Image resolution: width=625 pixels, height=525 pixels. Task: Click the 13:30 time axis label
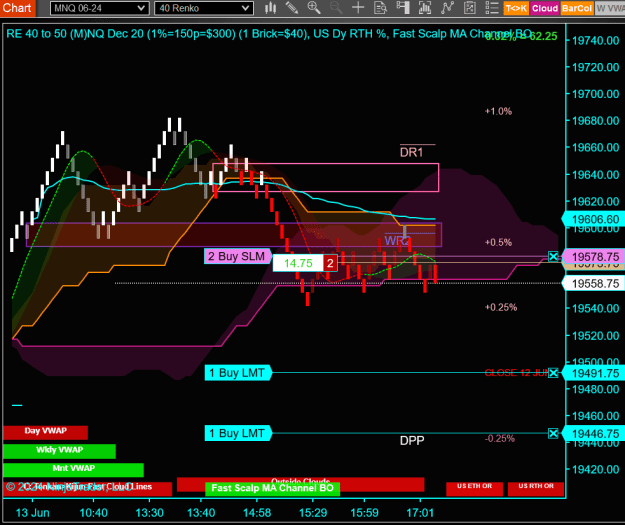(149, 513)
